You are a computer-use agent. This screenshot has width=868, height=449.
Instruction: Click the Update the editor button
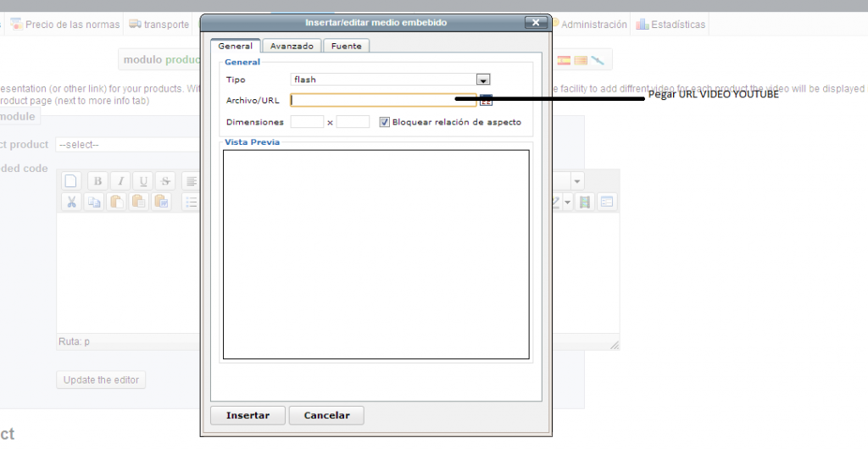click(x=101, y=380)
